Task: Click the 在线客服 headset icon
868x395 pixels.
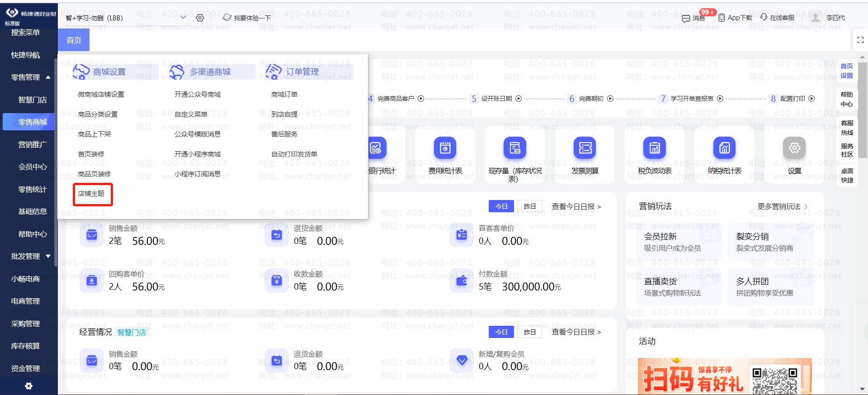Action: 764,17
